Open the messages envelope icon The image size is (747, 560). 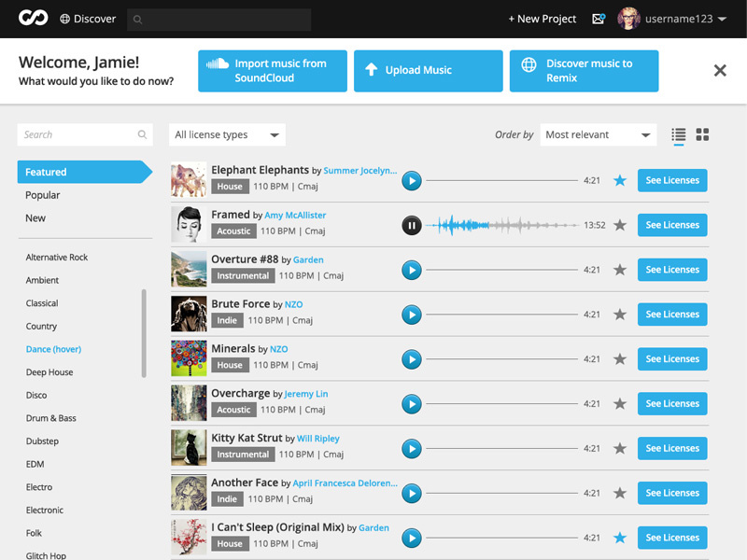point(599,18)
